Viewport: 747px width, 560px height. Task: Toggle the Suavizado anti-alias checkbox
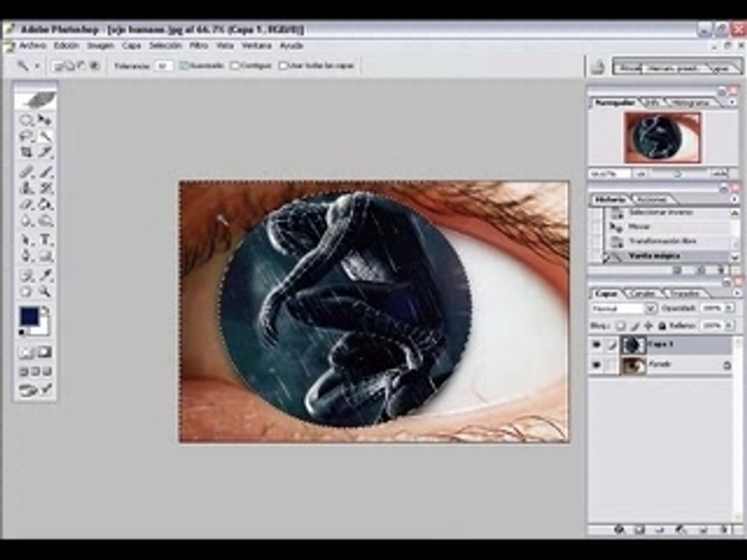click(184, 65)
